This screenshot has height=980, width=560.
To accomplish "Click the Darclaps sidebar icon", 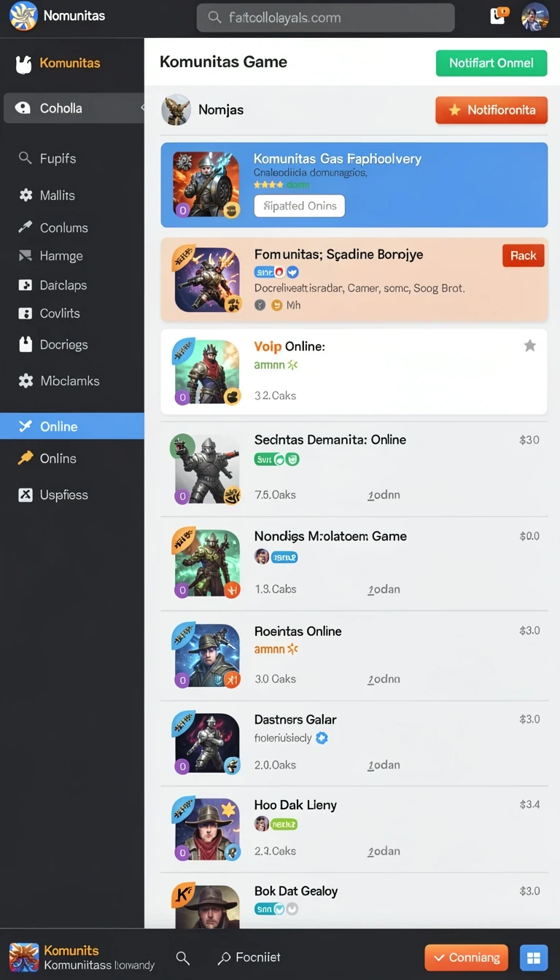I will (x=26, y=285).
